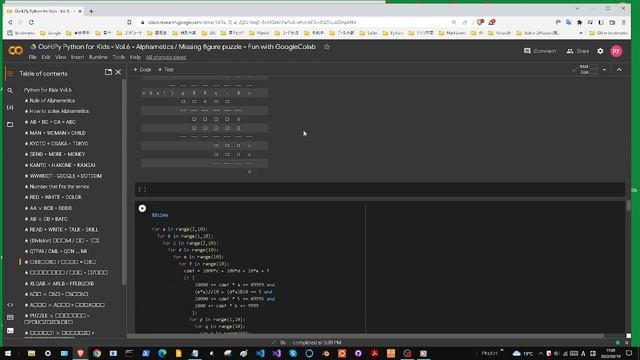
Task: Open the Help menu
Action: [135, 58]
